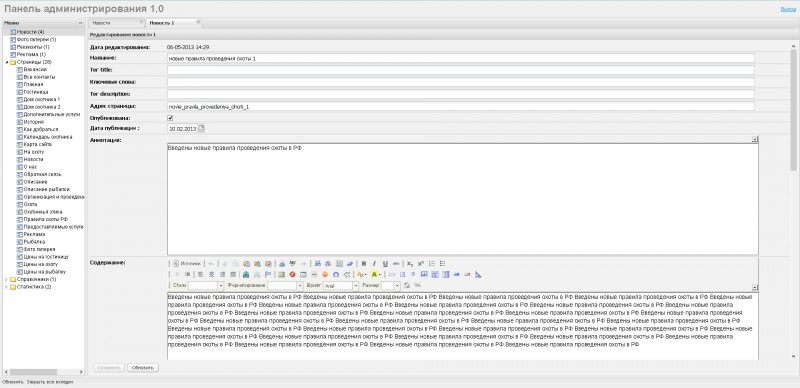
Task: Insert a link using the globe icon
Action: click(x=246, y=274)
